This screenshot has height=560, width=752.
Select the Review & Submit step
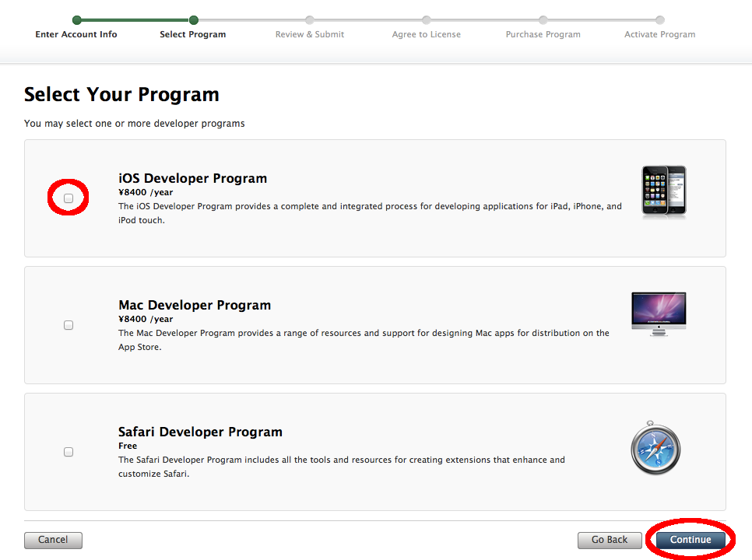(x=310, y=34)
